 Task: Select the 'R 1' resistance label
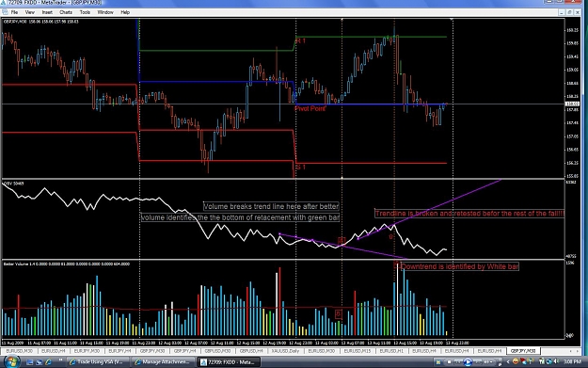click(x=300, y=40)
